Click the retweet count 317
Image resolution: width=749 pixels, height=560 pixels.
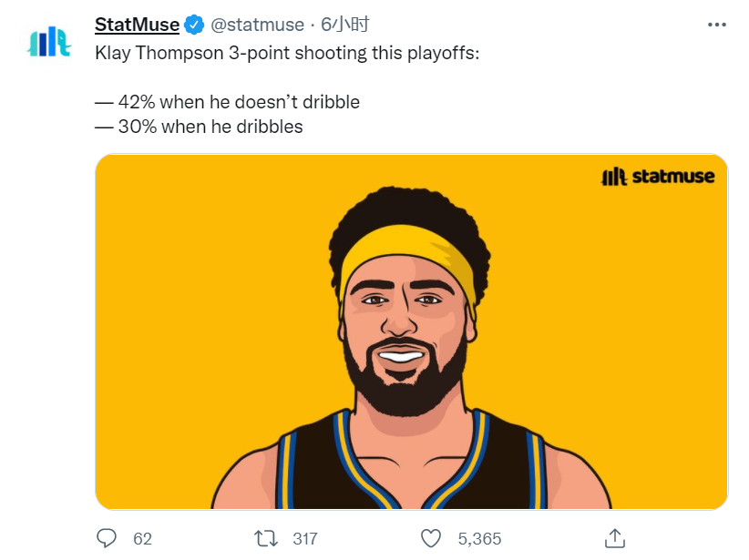pyautogui.click(x=304, y=539)
